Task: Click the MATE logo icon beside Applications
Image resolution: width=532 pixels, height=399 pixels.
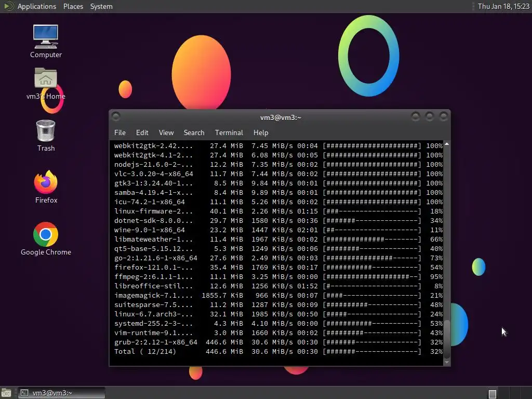Action: tap(8, 6)
